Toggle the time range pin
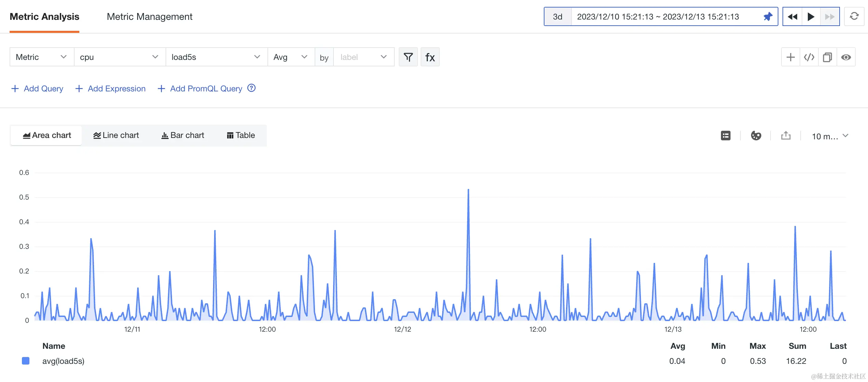This screenshot has height=382, width=868. [x=768, y=16]
